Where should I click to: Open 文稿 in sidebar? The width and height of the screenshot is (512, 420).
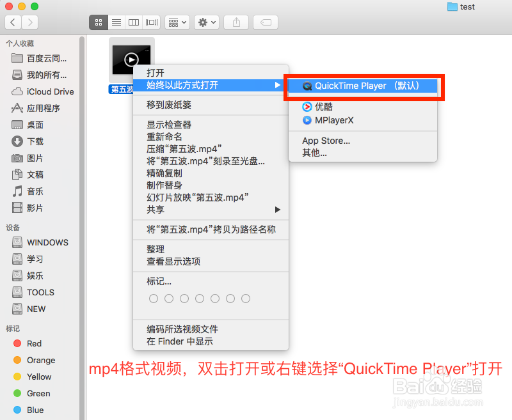28,175
